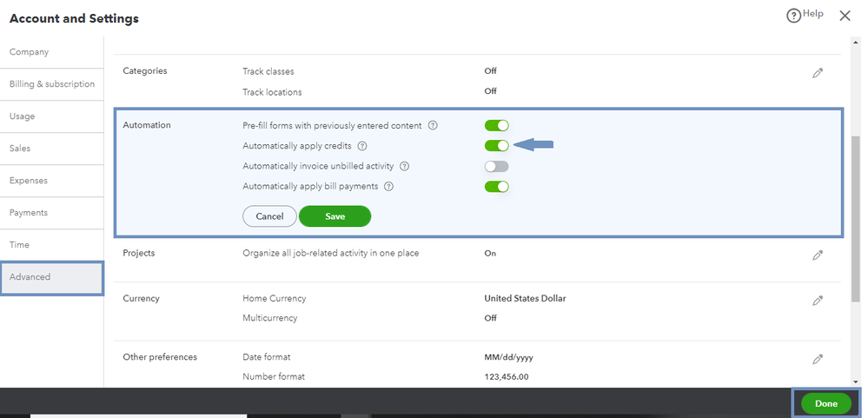Screen dimensions: 868x418
Task: Show info for Automatically apply credits
Action: tap(362, 146)
